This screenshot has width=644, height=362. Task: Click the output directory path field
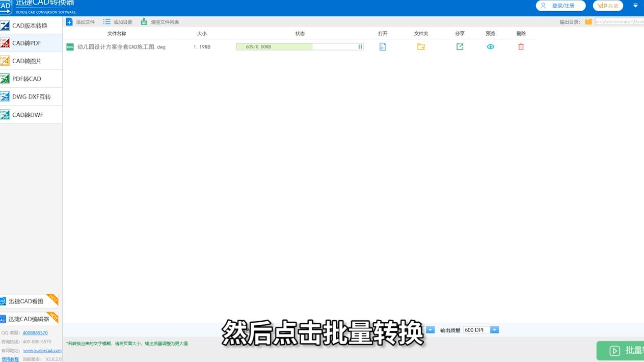[618, 22]
